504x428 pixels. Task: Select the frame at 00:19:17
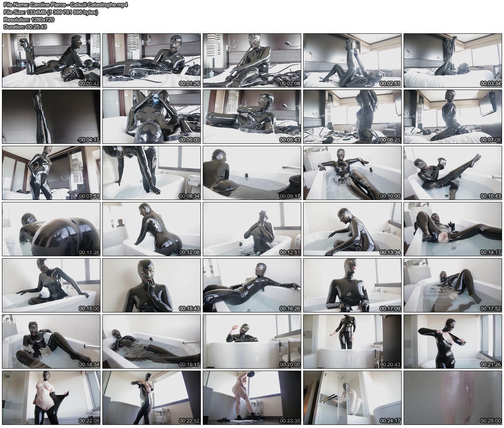[152, 342]
